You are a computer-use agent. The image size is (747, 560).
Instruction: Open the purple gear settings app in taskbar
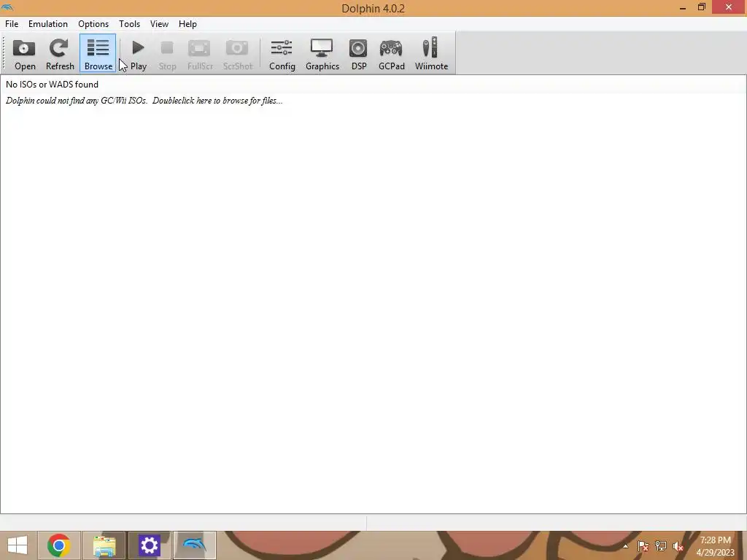coord(149,545)
